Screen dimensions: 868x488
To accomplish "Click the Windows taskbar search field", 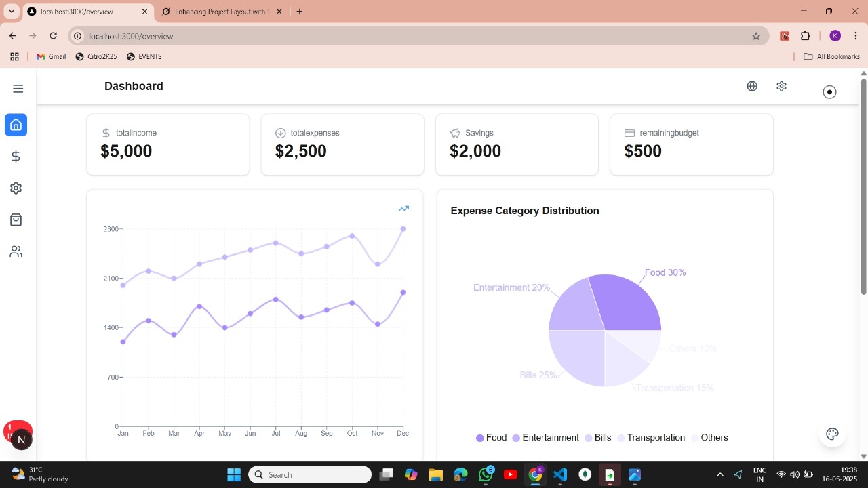I will [309, 474].
